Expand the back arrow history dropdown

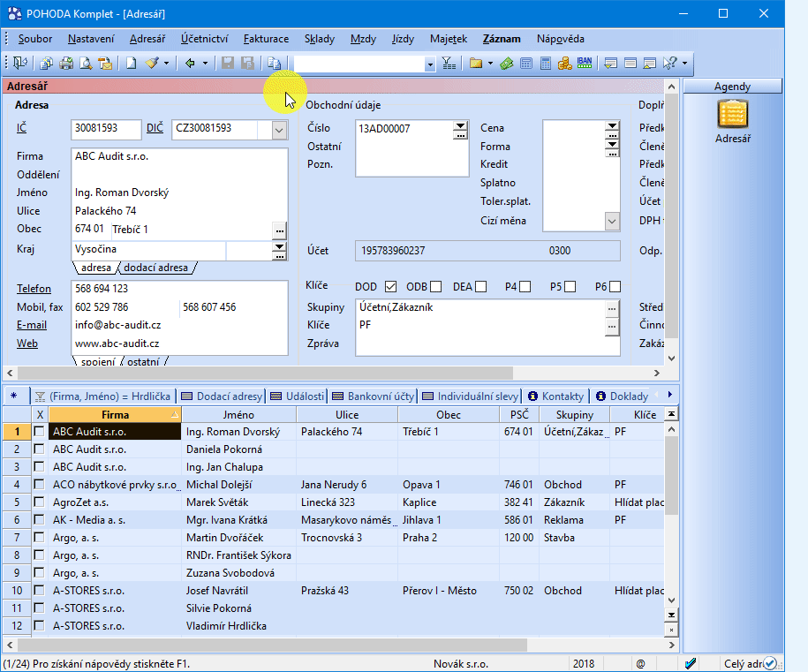(205, 64)
